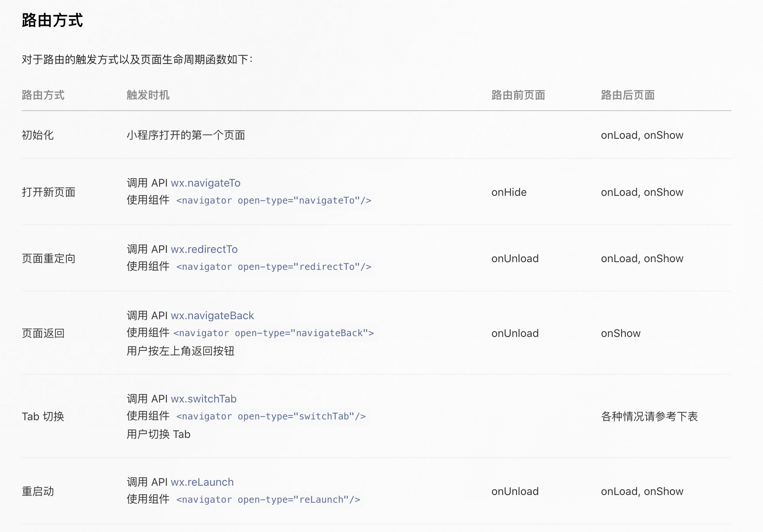Viewport: 763px width, 532px height.
Task: Click onUnload in the 页面返回 row
Action: pos(515,333)
